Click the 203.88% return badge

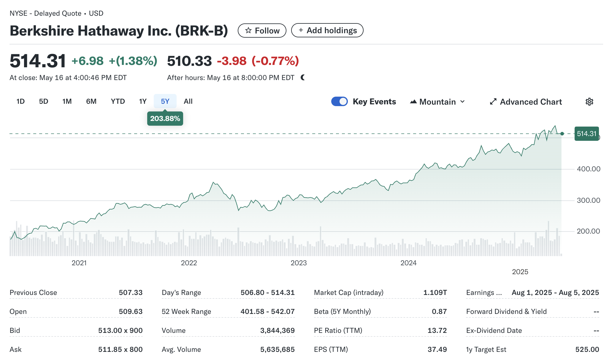pos(165,119)
